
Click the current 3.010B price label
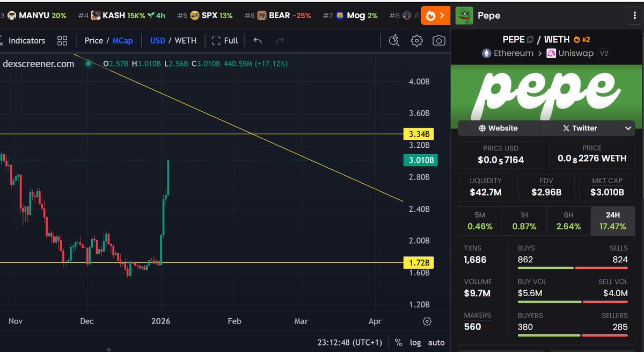coord(420,160)
